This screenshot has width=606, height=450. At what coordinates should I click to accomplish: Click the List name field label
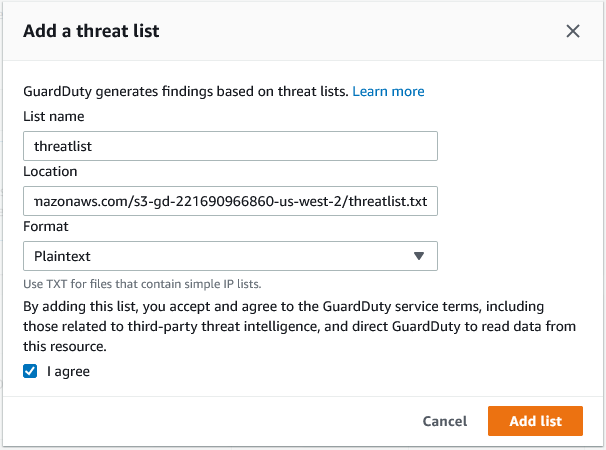tap(54, 116)
